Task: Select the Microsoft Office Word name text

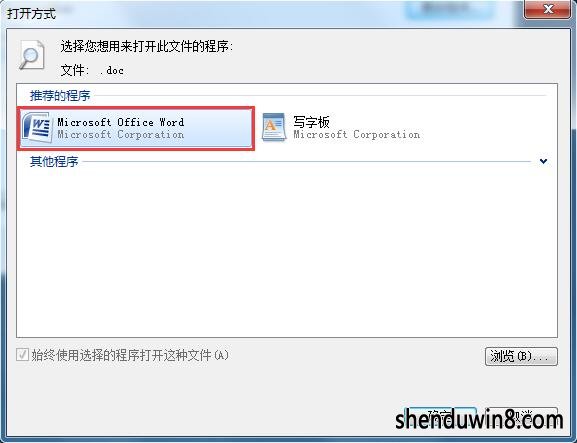Action: point(121,122)
